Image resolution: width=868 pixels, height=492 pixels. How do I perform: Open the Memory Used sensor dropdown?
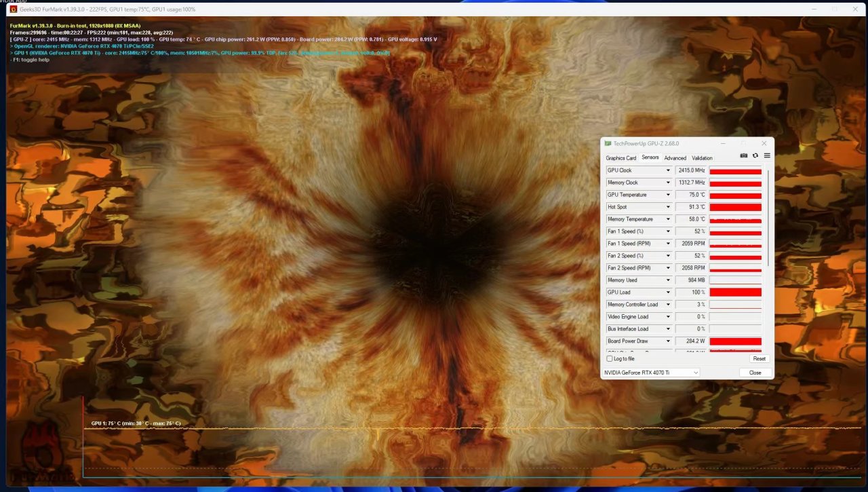[668, 280]
